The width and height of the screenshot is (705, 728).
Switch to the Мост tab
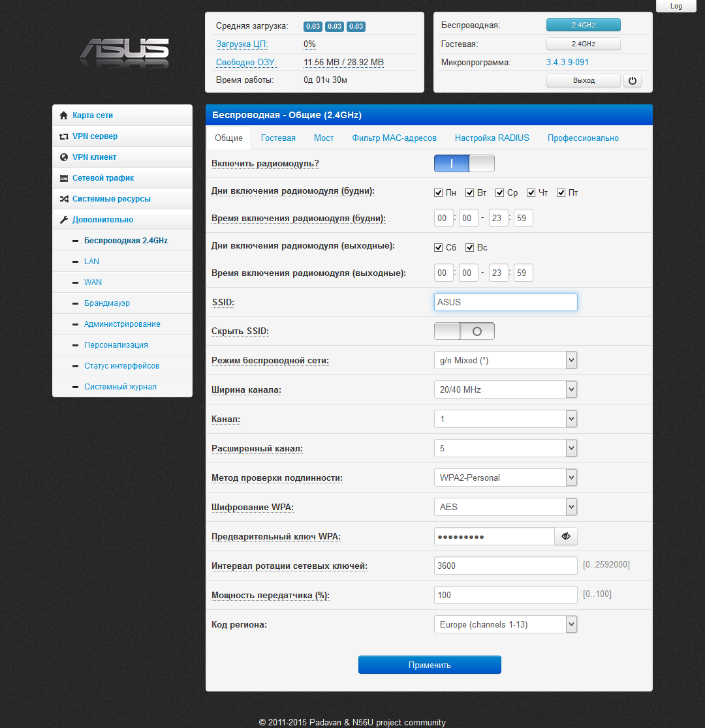coord(324,138)
